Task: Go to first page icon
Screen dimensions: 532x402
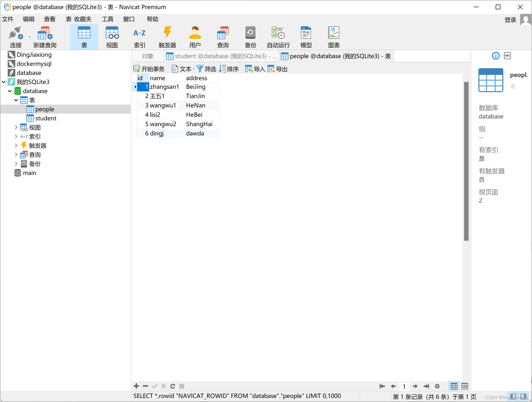Action: click(x=382, y=386)
